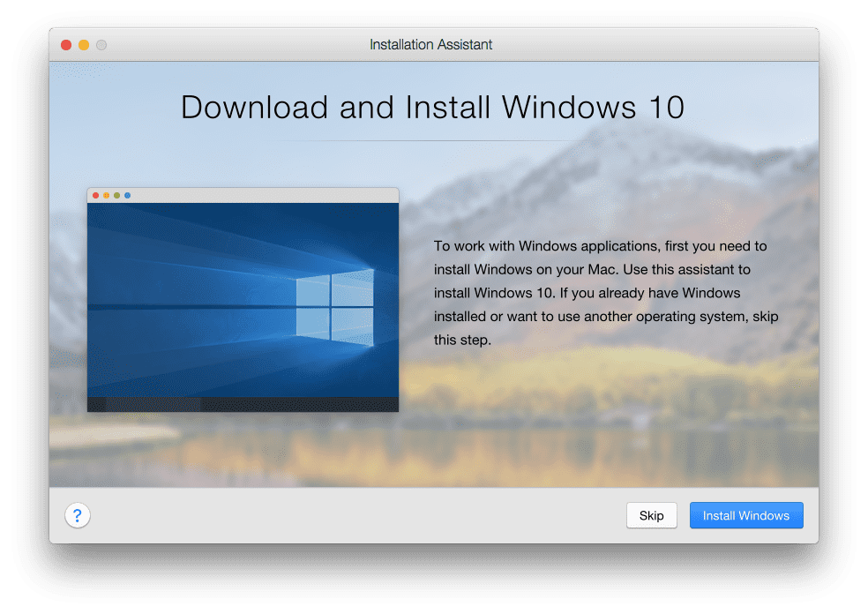This screenshot has height=614, width=868.
Task: Click the paragraph describing Windows installation
Action: (606, 292)
